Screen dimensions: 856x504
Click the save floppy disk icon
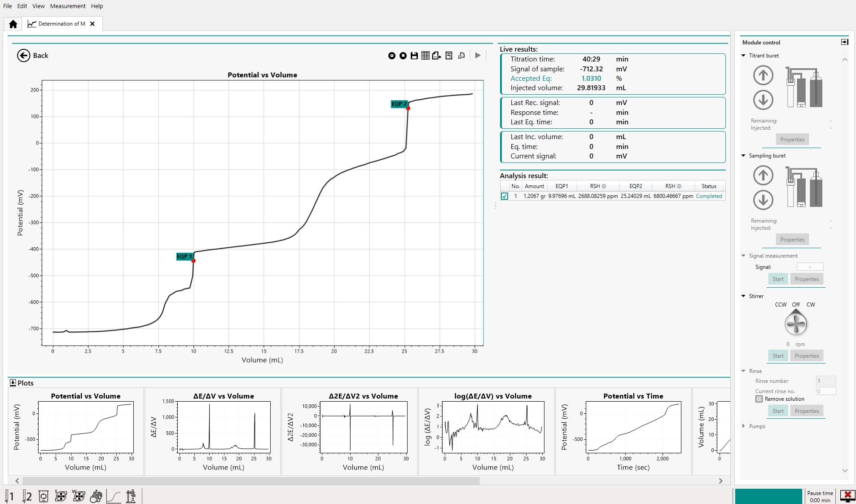[x=414, y=56]
